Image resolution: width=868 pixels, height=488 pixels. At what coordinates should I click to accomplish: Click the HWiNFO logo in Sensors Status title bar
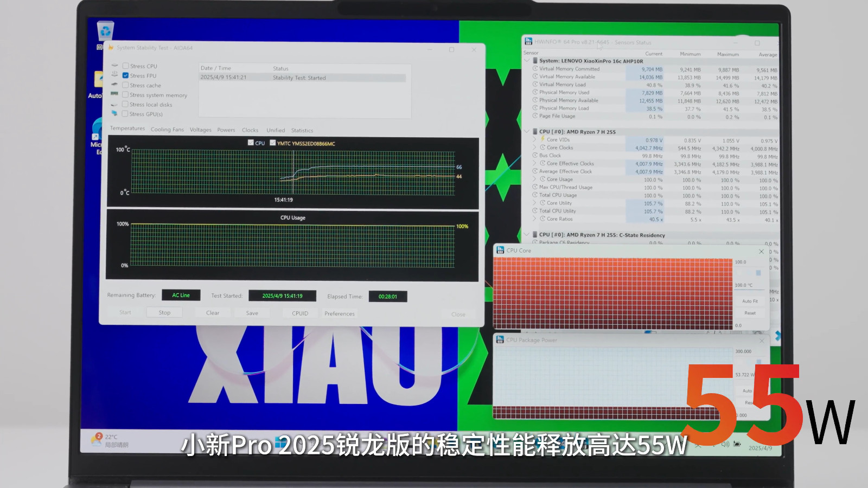click(x=528, y=42)
